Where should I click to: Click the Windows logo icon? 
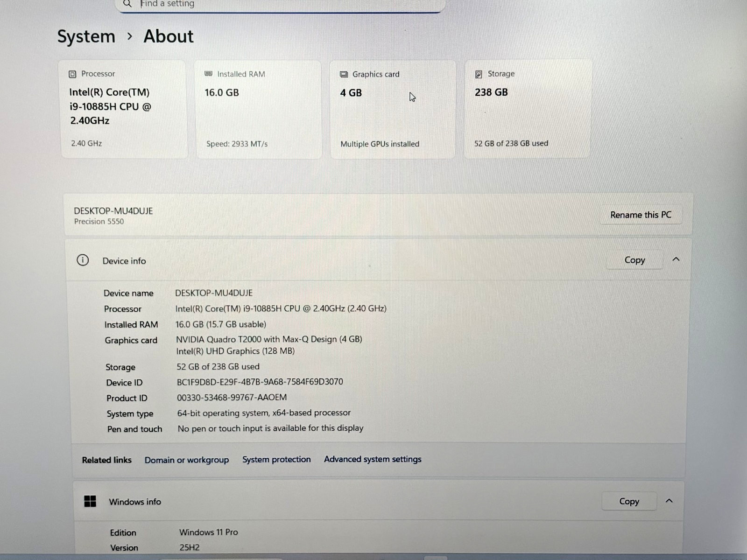(90, 501)
